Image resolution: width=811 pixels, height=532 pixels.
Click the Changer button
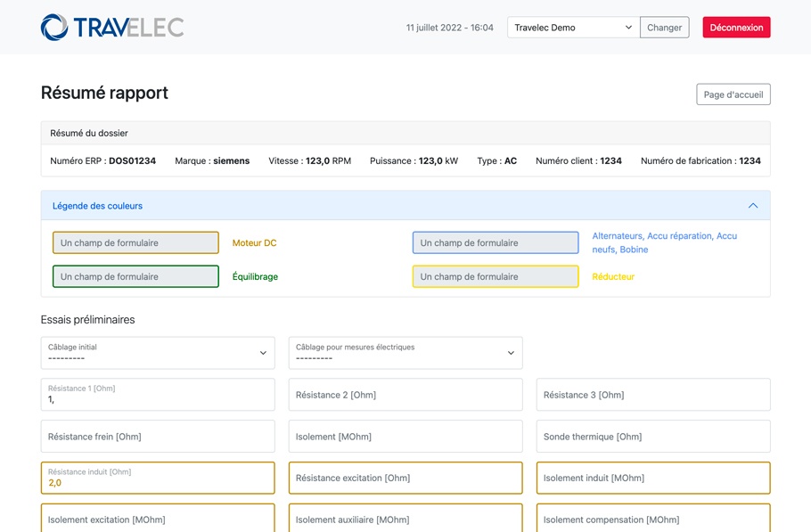point(664,28)
